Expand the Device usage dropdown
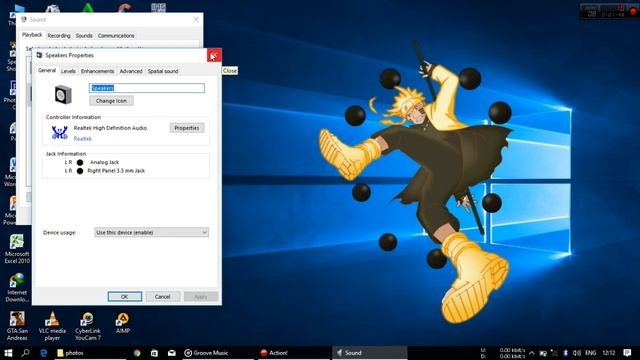640x360 pixels. click(151, 232)
